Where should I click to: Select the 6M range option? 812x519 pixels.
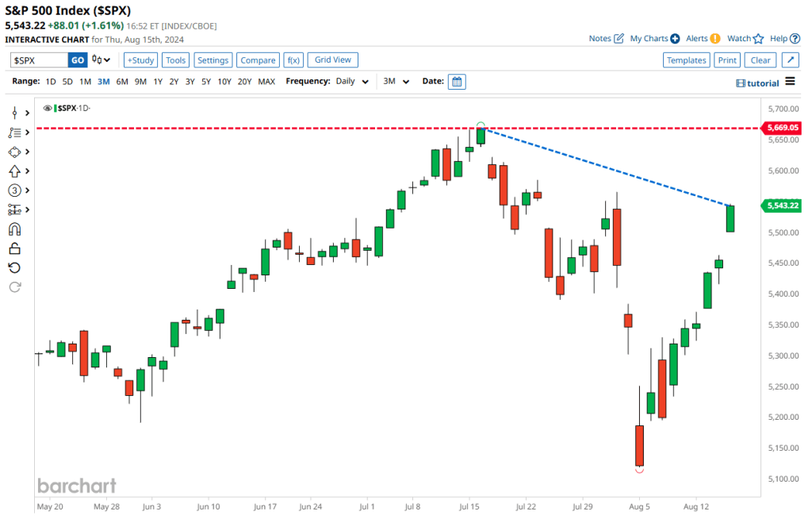pos(122,82)
